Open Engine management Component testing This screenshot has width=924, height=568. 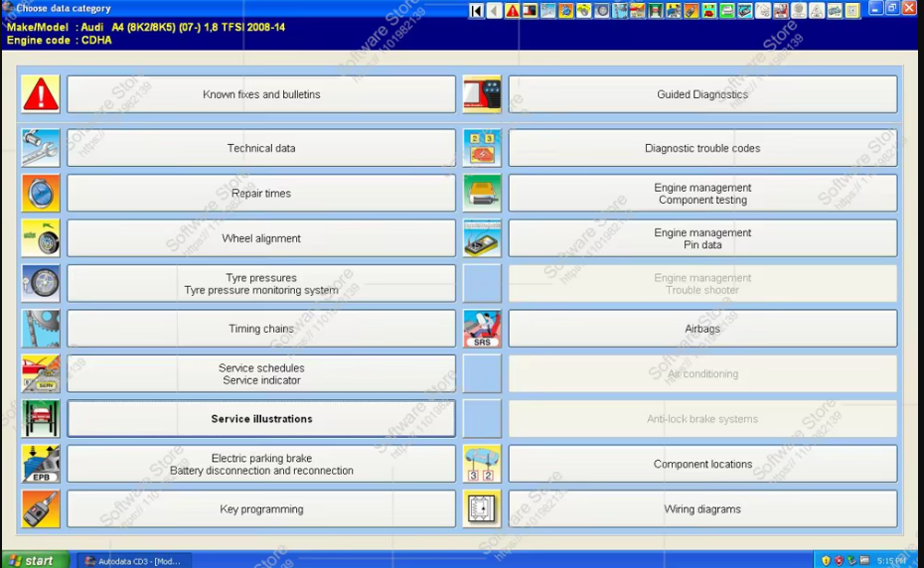pos(702,194)
